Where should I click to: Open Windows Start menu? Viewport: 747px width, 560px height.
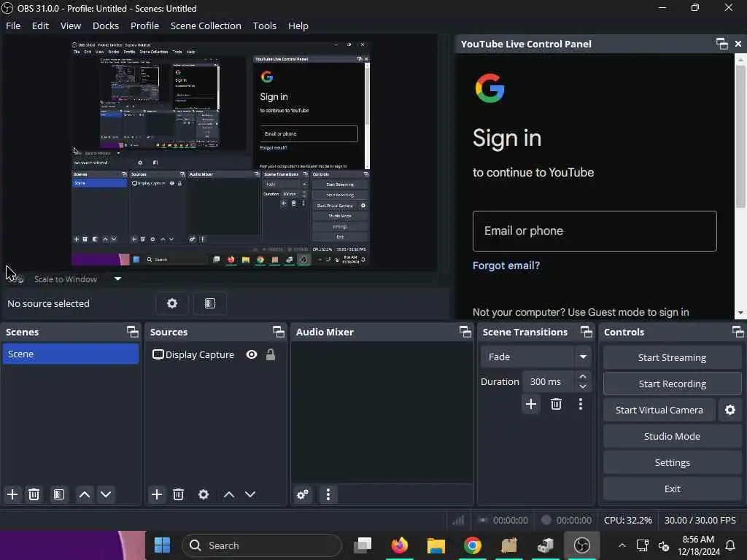(163, 545)
